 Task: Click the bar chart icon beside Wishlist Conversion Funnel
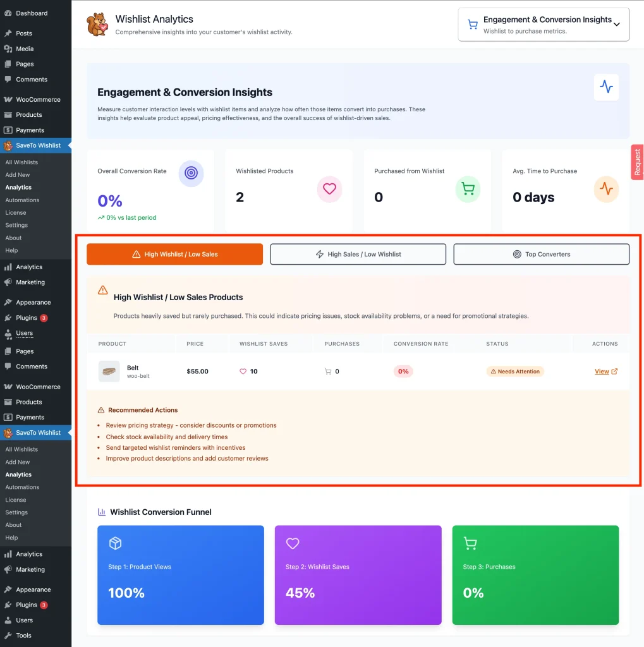101,512
